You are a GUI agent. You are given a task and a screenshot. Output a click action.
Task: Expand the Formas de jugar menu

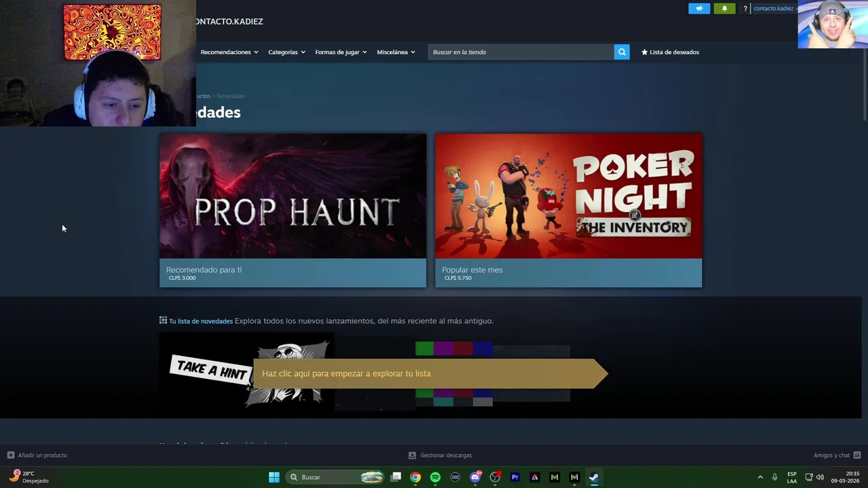[x=340, y=52]
